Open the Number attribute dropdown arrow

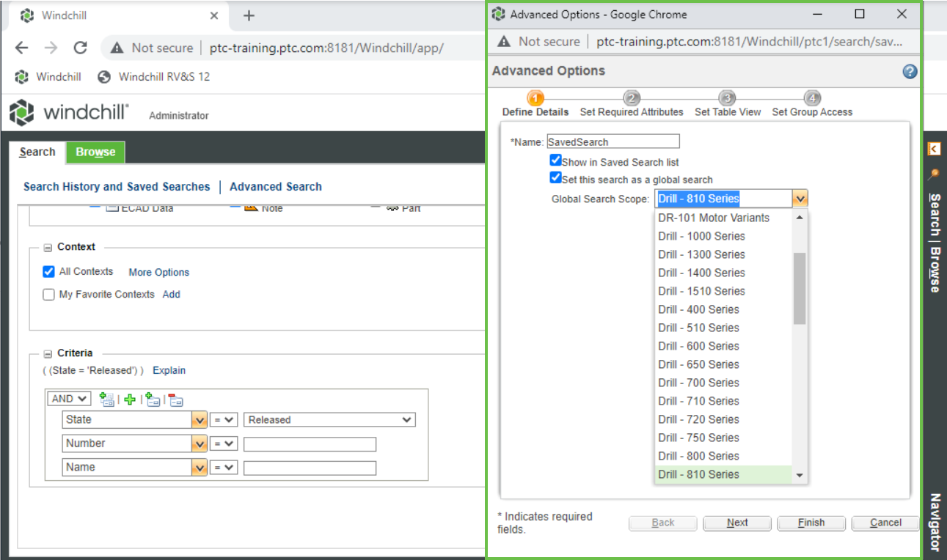point(199,443)
